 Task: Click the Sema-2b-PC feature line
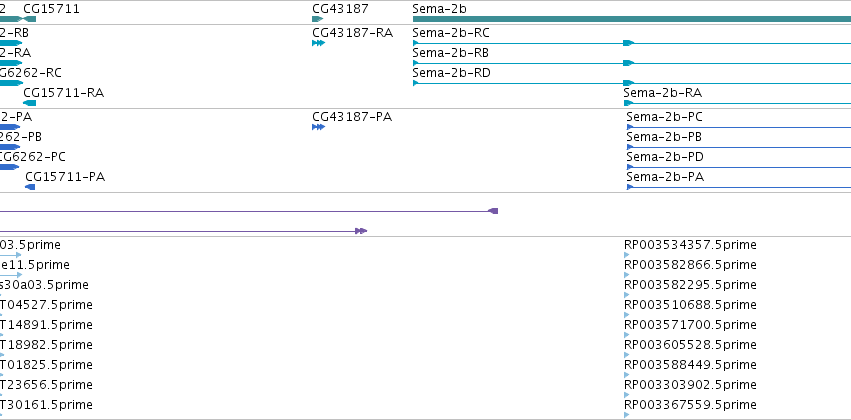[741, 128]
